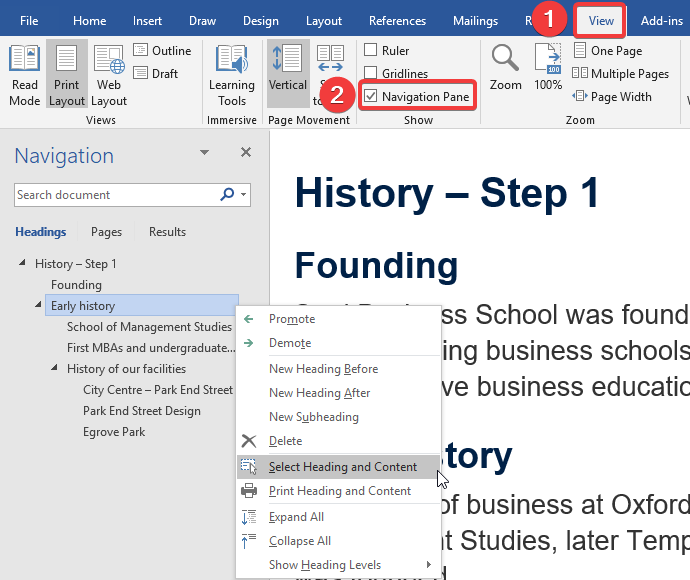
Task: Select Park End Street Design heading
Action: (x=142, y=411)
